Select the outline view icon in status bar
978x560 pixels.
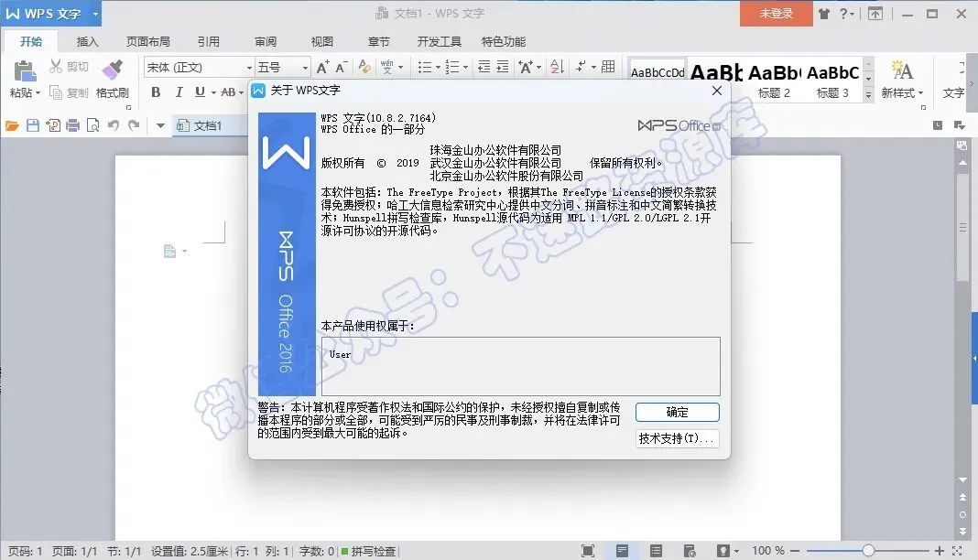click(x=656, y=551)
